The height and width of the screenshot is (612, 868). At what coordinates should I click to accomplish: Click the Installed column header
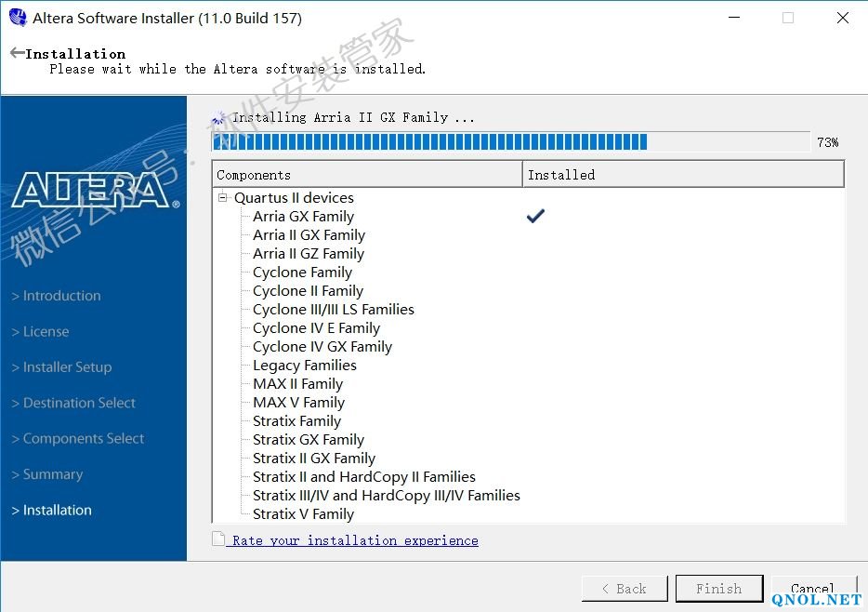684,175
